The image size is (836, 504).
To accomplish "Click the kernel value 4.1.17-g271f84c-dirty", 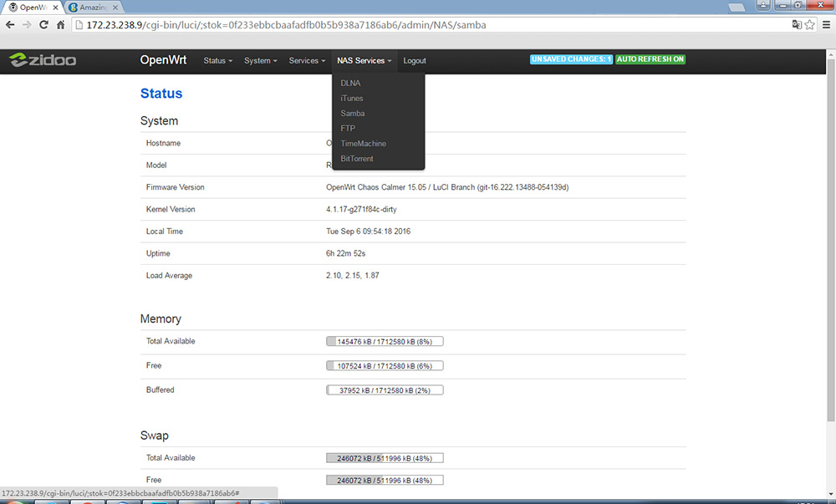I will 361,210.
